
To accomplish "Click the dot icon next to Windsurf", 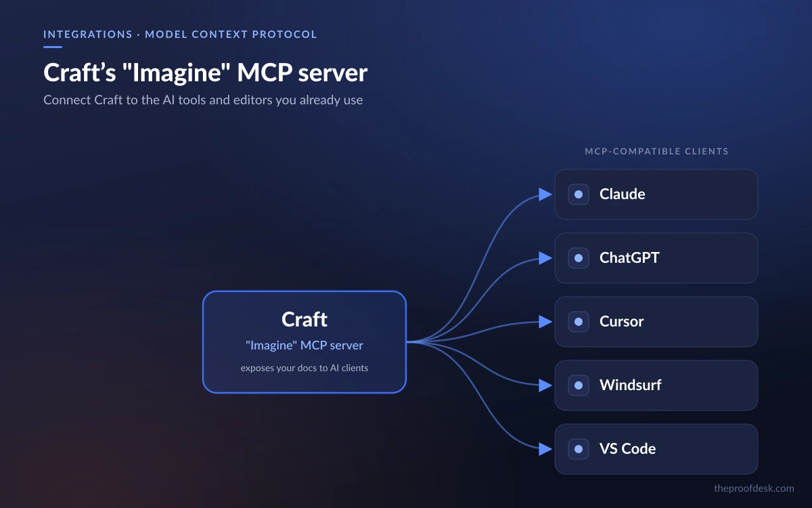I will [x=578, y=385].
